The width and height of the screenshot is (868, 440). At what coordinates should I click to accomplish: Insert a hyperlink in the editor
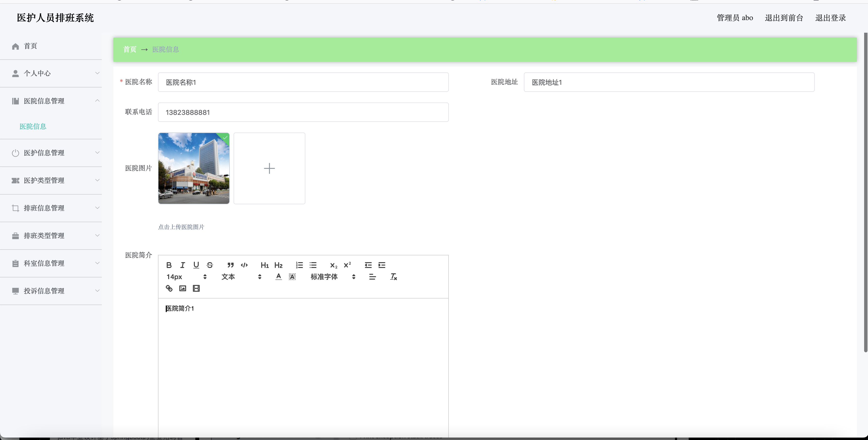point(169,288)
